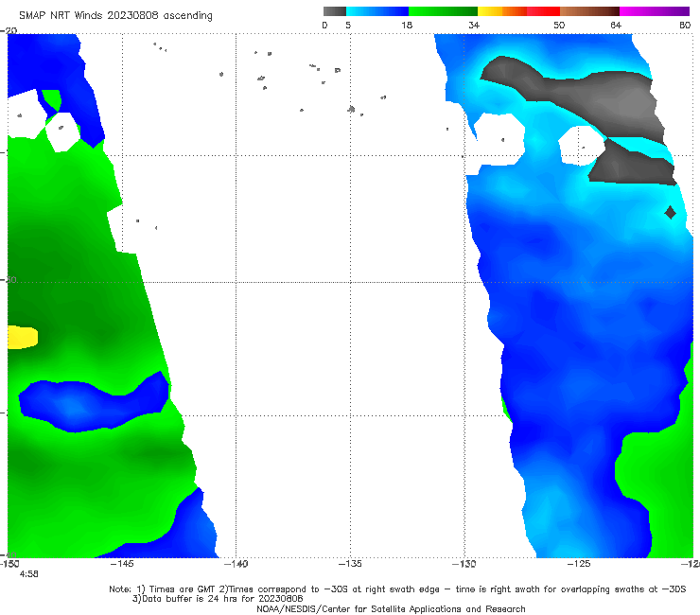This screenshot has width=700, height=615.
Task: Click the color bar label 34
Action: pos(474,25)
